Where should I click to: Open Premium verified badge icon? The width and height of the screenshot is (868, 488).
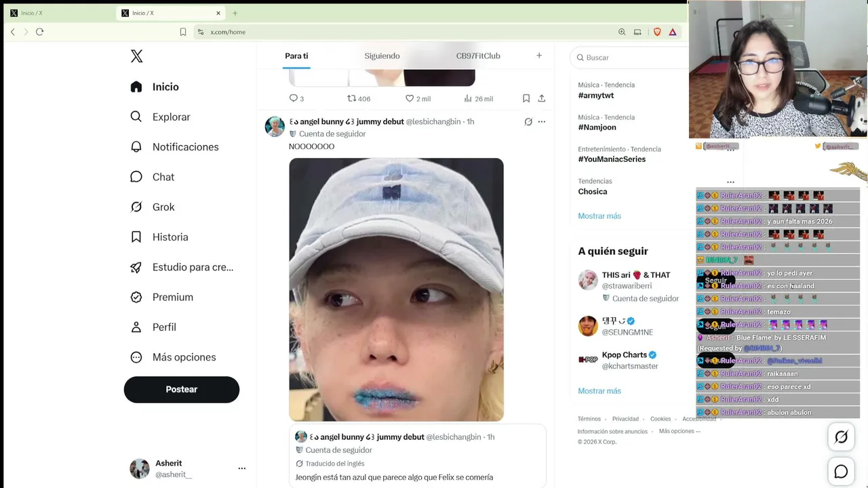tap(136, 297)
